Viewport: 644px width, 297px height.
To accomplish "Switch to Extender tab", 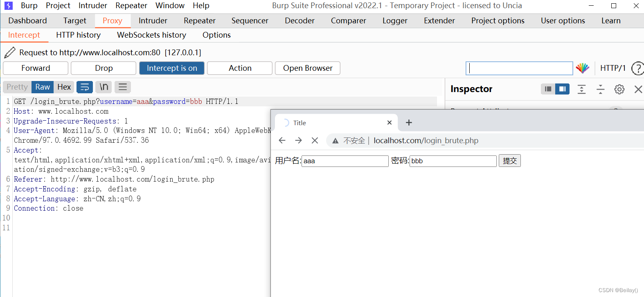I will click(x=439, y=21).
